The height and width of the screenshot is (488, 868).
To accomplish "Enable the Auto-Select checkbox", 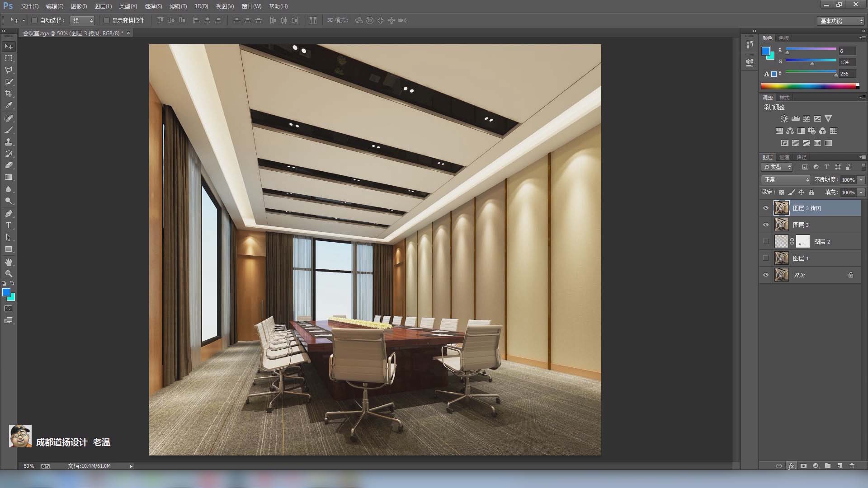I will coord(34,20).
